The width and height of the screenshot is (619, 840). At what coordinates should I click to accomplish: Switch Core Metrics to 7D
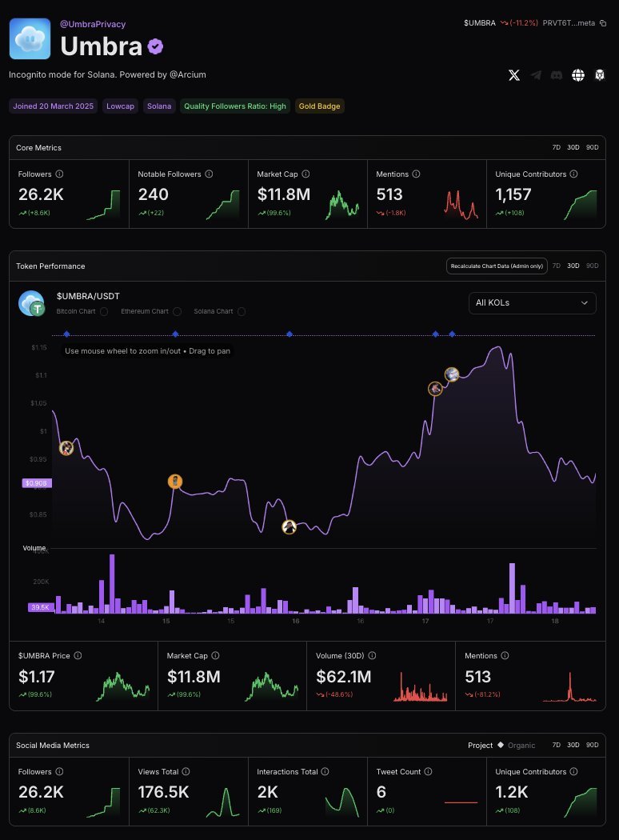557,147
